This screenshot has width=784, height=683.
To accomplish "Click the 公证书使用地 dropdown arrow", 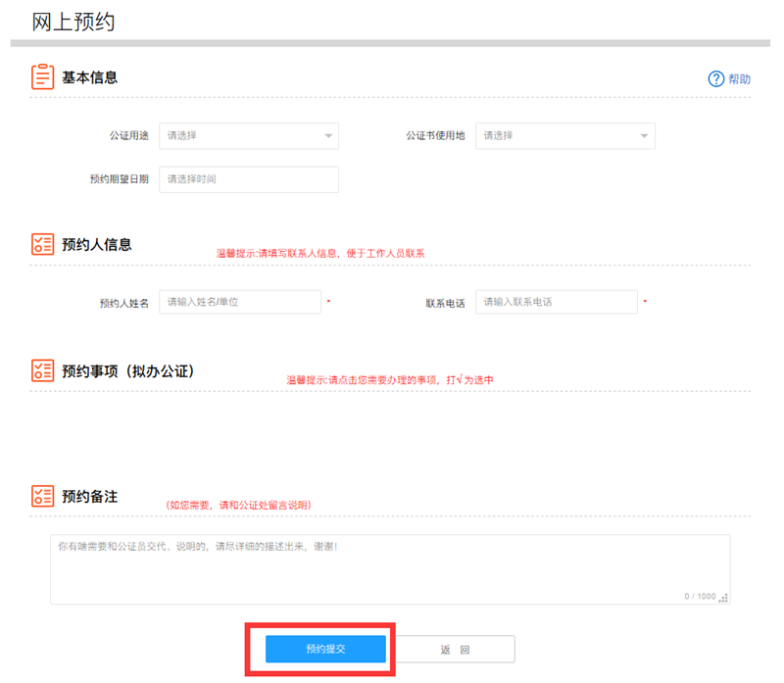I will click(644, 136).
